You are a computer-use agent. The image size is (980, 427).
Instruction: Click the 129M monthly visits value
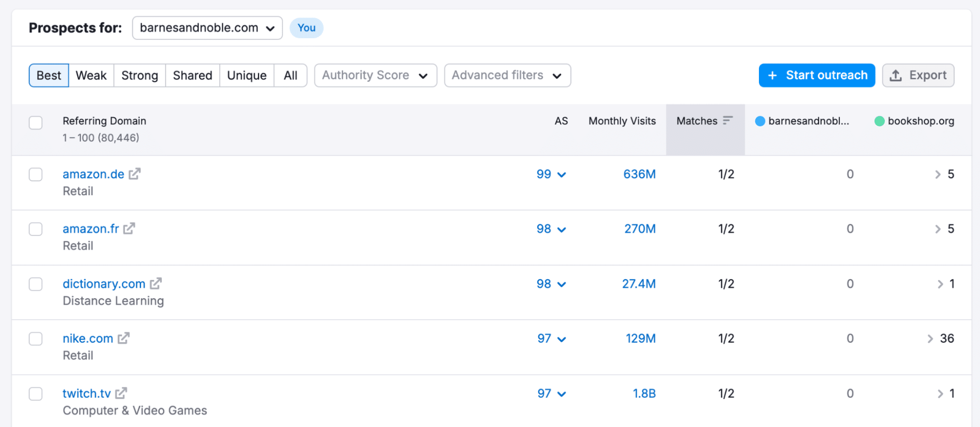coord(641,339)
